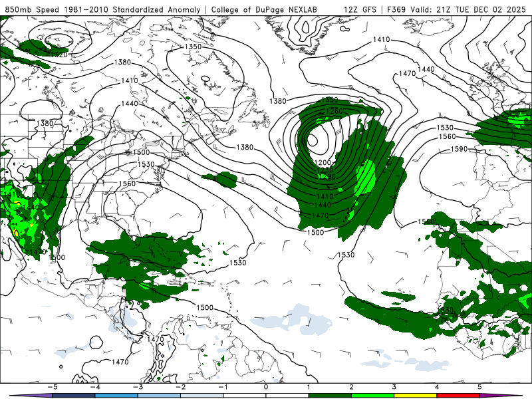Viewport: 532px width, 399px height.
Task: Click the '850mb Speed 1981-2010 Standardized Anomaly' title
Action: click(102, 10)
